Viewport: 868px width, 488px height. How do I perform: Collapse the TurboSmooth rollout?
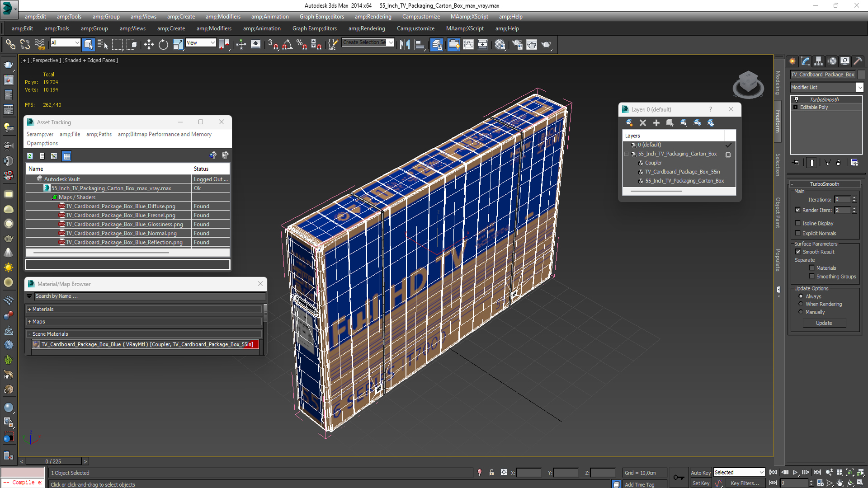tap(824, 184)
